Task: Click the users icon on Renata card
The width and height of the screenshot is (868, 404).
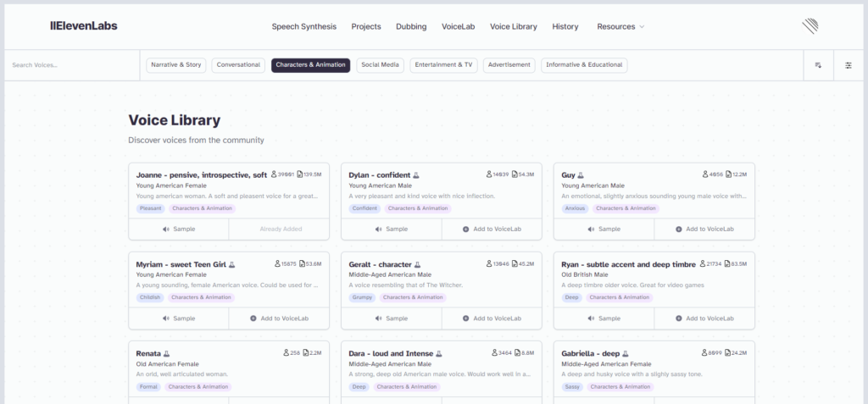Action: point(286,352)
